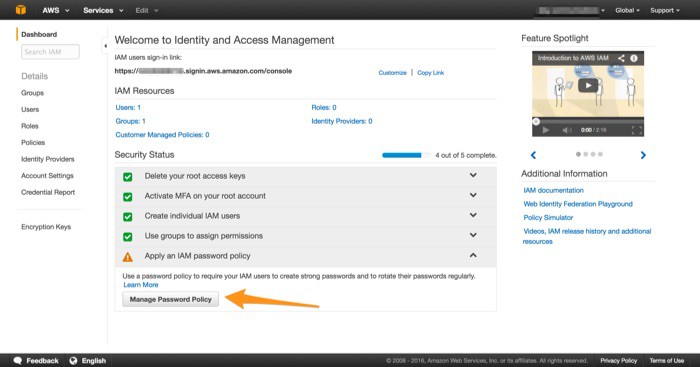Click the English language selector

[88, 361]
